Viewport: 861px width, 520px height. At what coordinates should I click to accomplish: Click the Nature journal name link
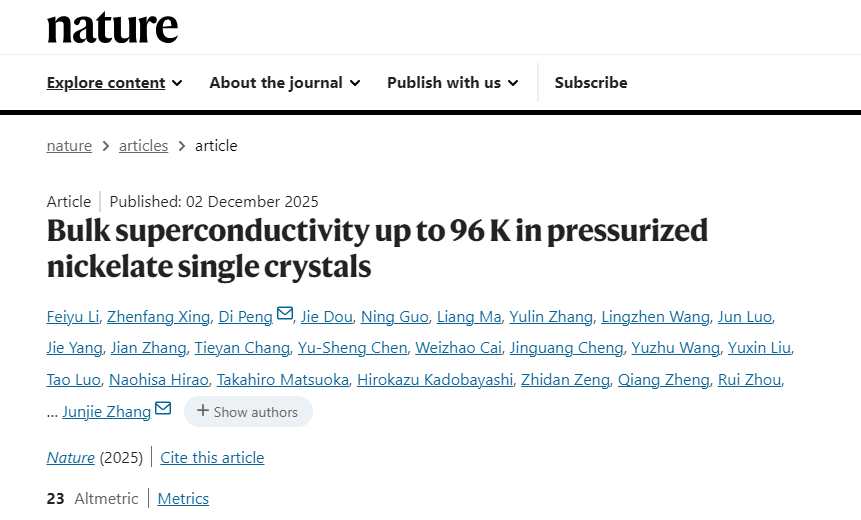(x=70, y=458)
